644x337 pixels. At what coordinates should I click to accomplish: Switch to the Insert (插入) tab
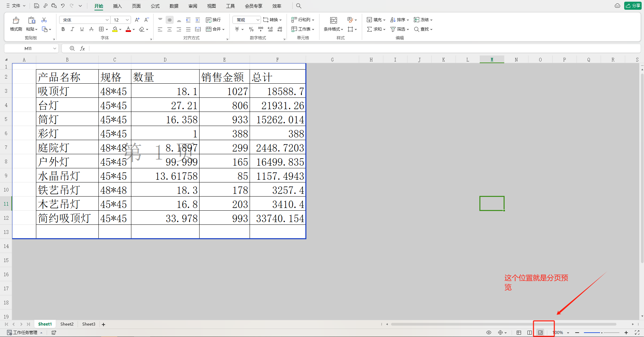click(x=117, y=6)
